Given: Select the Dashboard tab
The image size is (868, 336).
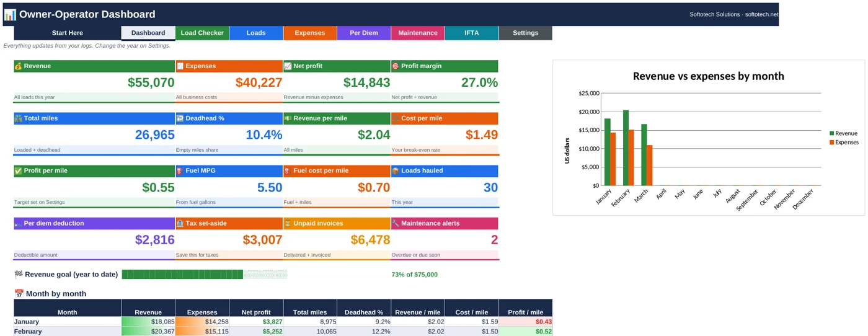Looking at the screenshot, I should (x=148, y=33).
